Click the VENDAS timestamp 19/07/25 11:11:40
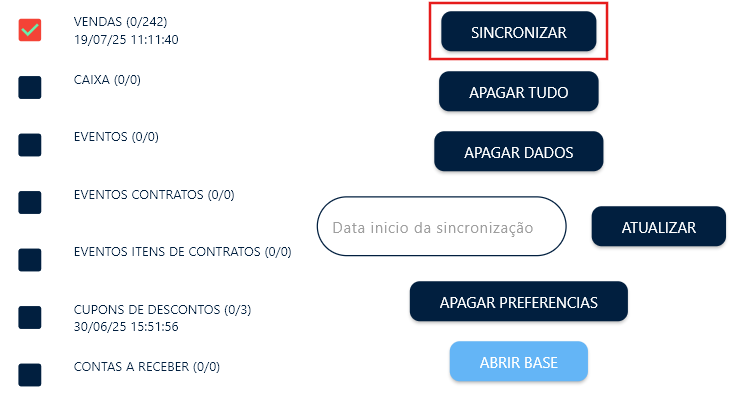 click(x=126, y=39)
